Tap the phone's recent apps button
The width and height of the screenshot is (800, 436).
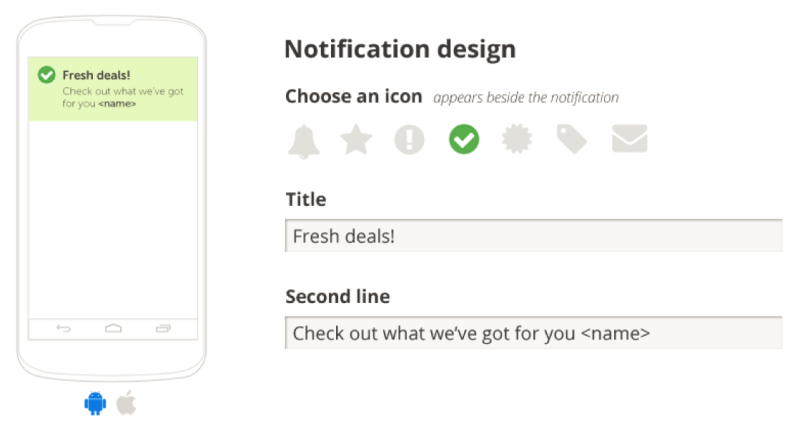163,328
